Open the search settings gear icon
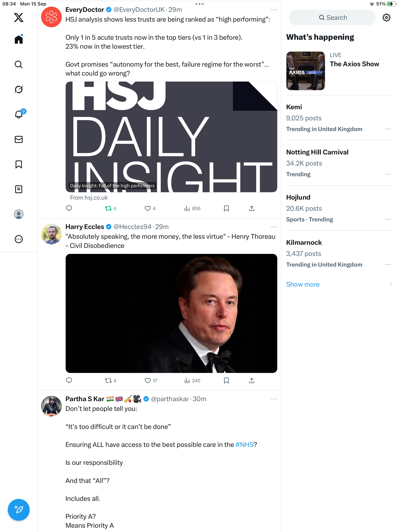This screenshot has height=532, width=399. click(386, 18)
